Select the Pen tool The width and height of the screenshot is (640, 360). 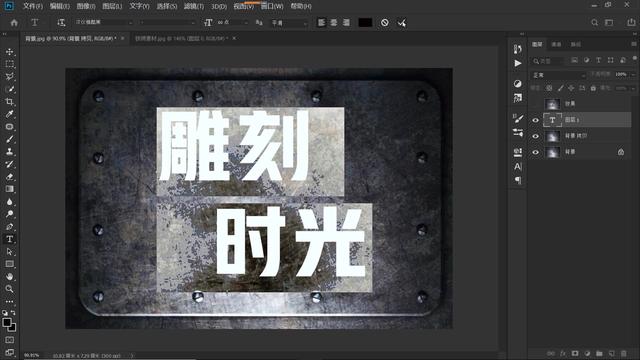click(x=9, y=227)
